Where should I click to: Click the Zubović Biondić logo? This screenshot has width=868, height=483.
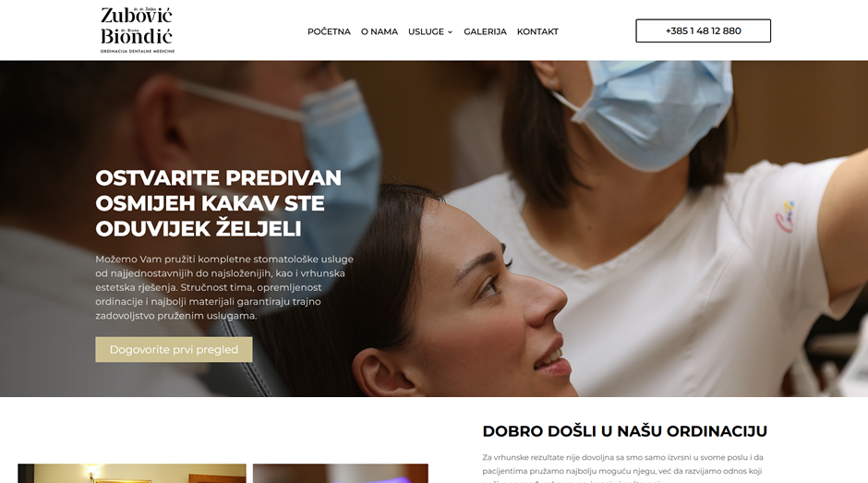(138, 30)
